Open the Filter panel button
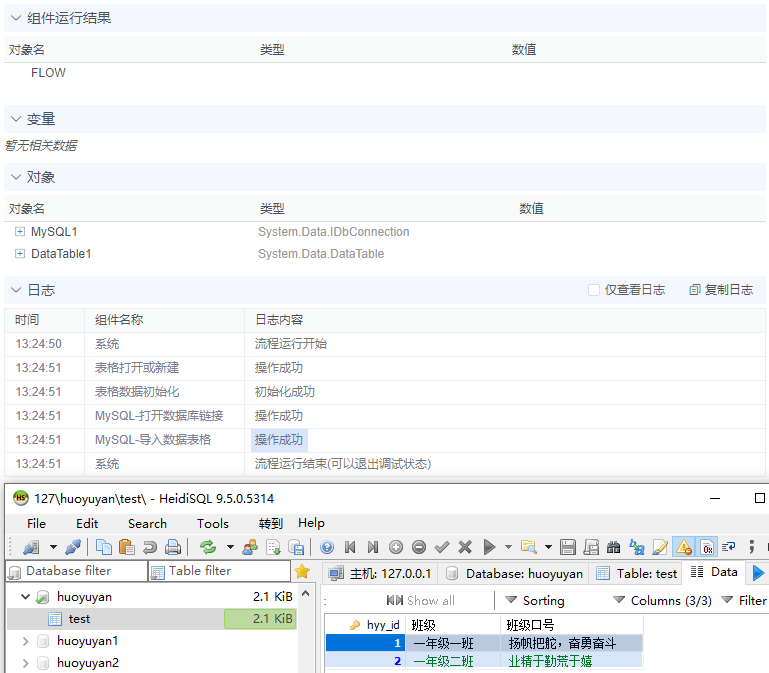 [x=744, y=600]
